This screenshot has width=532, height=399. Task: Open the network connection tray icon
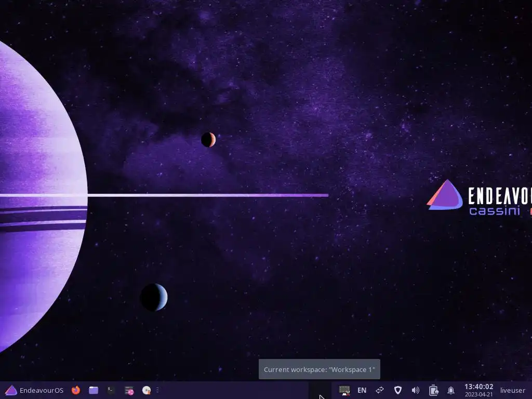(x=344, y=390)
